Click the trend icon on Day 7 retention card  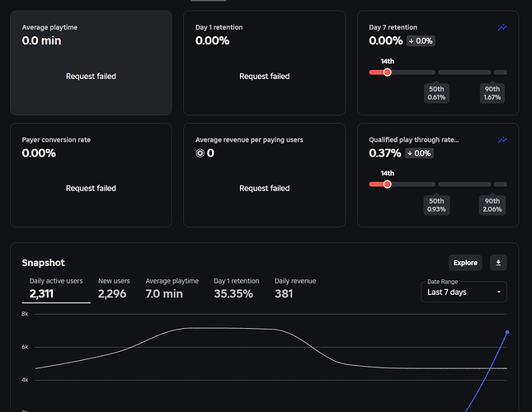(x=502, y=27)
